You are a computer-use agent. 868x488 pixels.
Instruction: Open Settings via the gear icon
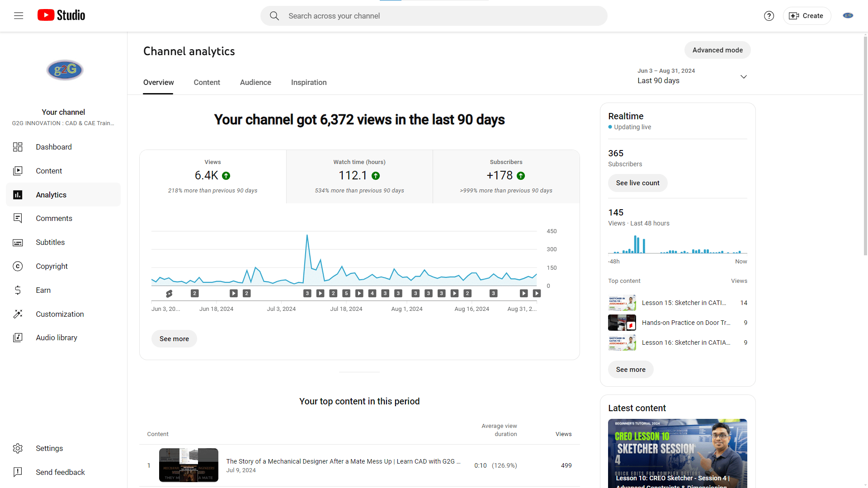pyautogui.click(x=18, y=448)
